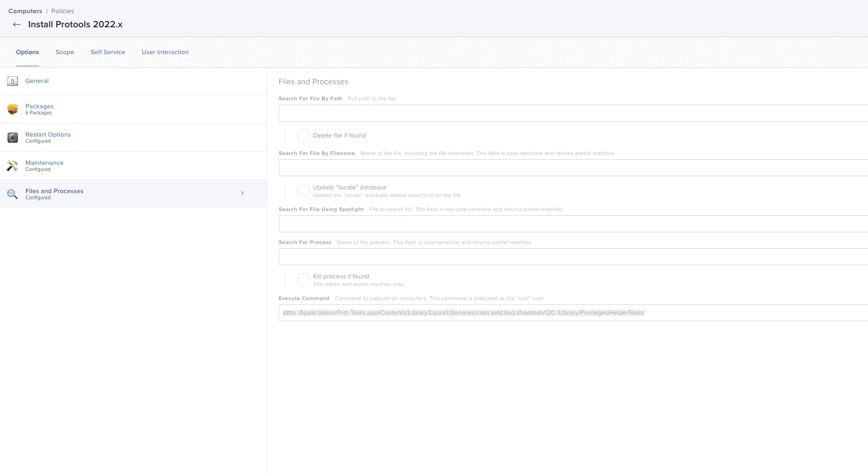This screenshot has height=474, width=868.
Task: Enable Delete file if found checkbox
Action: point(304,136)
